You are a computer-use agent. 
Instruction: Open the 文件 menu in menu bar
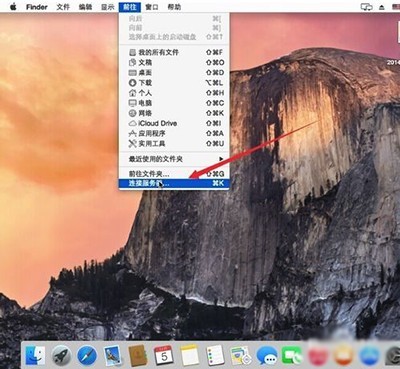[63, 7]
